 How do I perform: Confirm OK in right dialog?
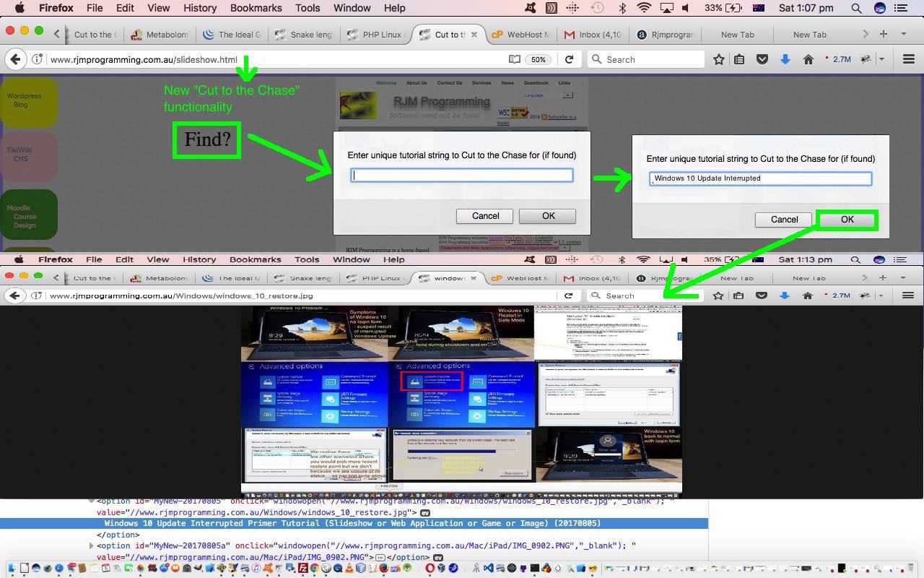pos(847,220)
